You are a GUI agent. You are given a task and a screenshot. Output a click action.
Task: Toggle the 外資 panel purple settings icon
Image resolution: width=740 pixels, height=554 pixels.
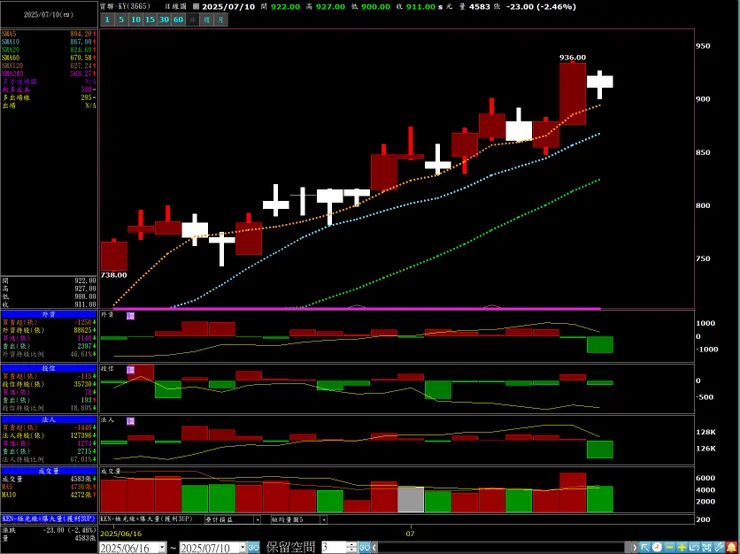point(131,315)
